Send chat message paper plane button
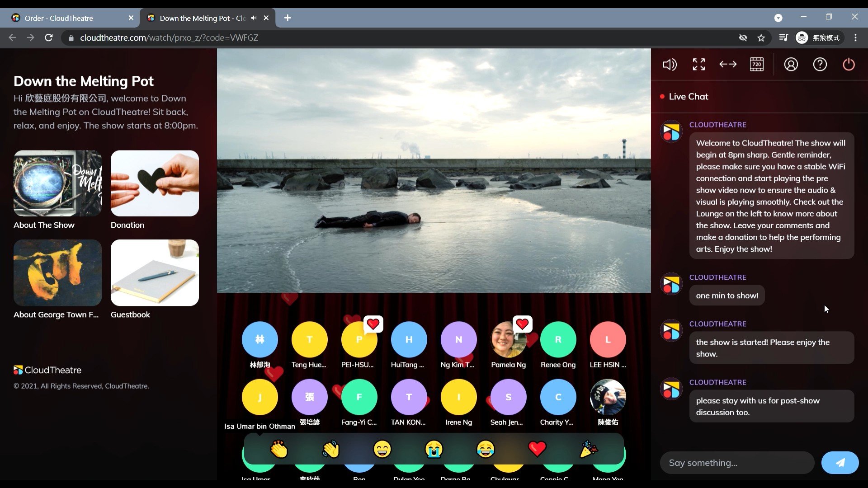Screen dimensions: 868x488 coord(840,463)
